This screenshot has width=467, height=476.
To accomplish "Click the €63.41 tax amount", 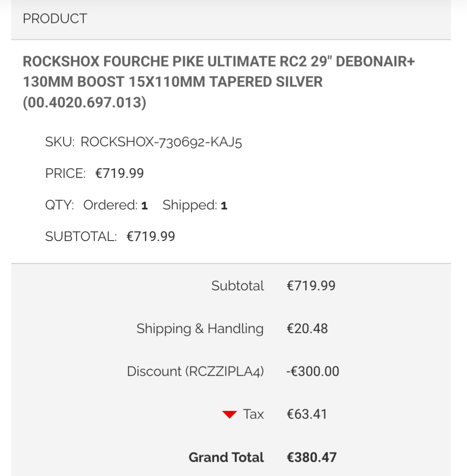I will click(307, 414).
